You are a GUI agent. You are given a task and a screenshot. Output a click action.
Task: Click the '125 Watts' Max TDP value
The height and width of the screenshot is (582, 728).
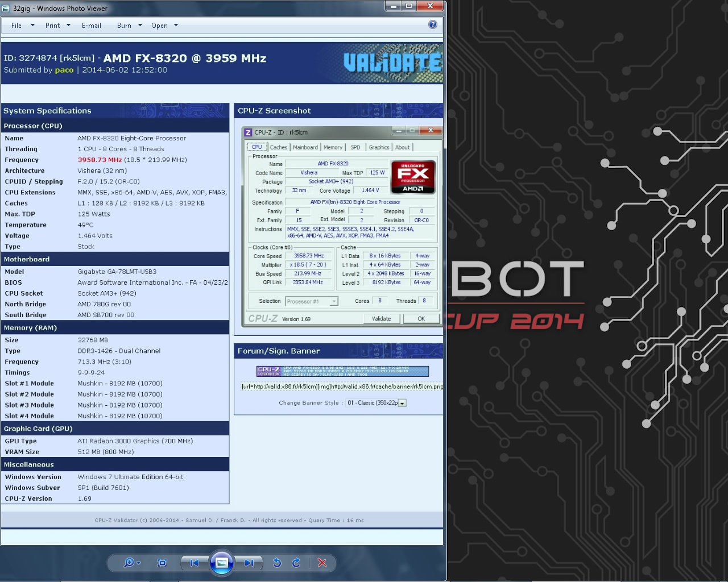pyautogui.click(x=94, y=214)
